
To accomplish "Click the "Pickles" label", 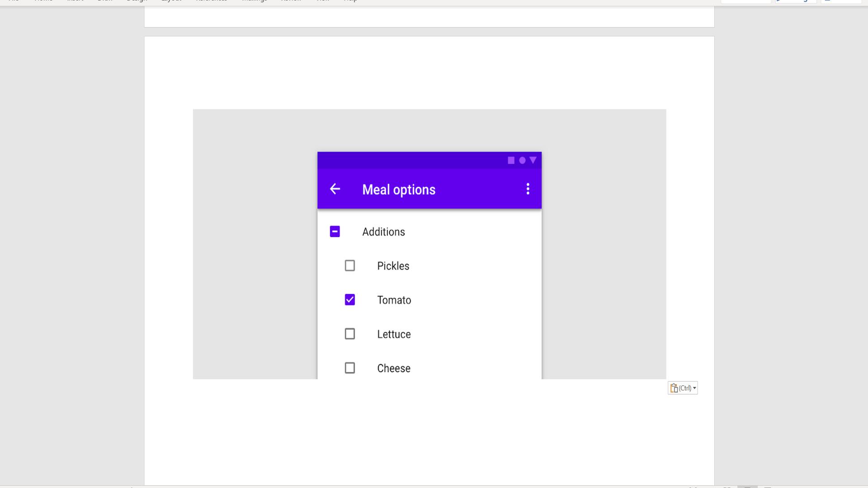I will point(393,266).
